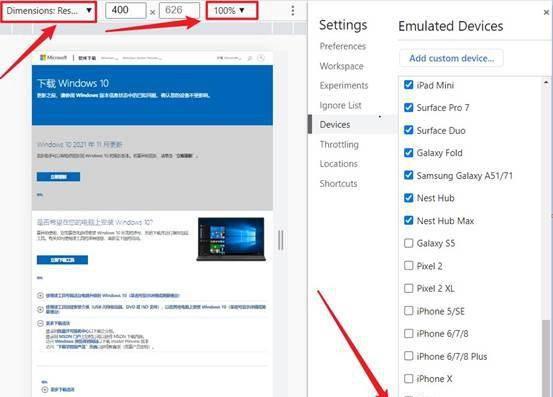Click the "Emulated Devices" heading
The image size is (553, 397).
(x=450, y=26)
